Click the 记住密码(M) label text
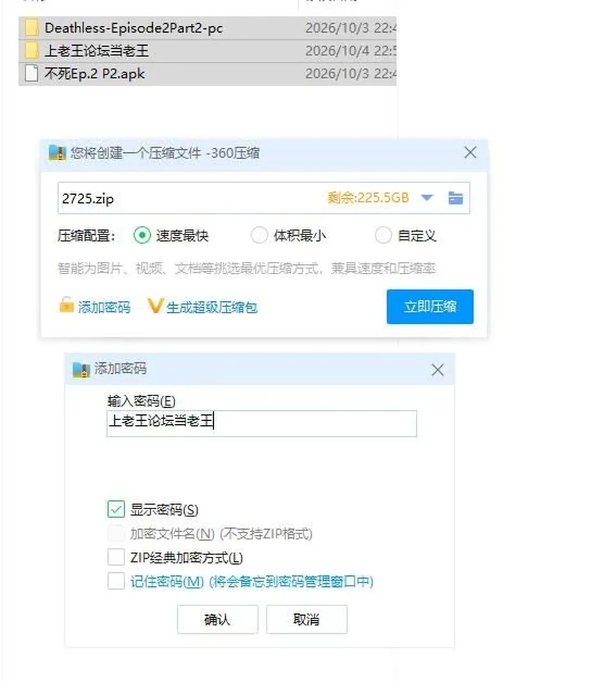616x682 pixels. 252,582
